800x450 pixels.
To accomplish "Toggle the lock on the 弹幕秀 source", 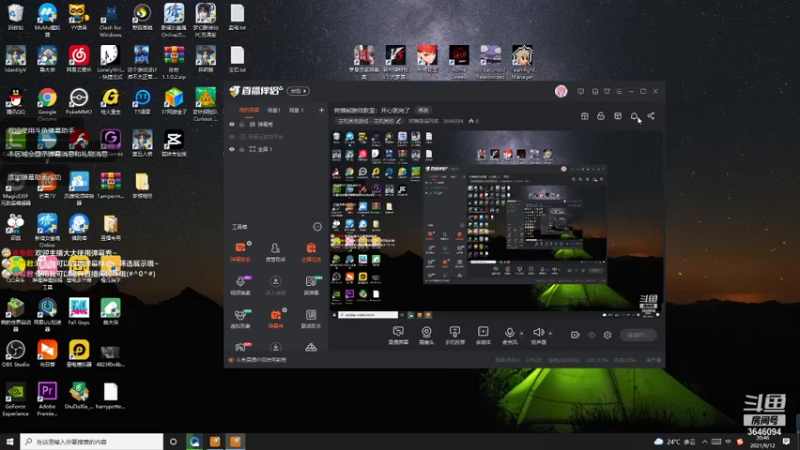I will (x=242, y=124).
